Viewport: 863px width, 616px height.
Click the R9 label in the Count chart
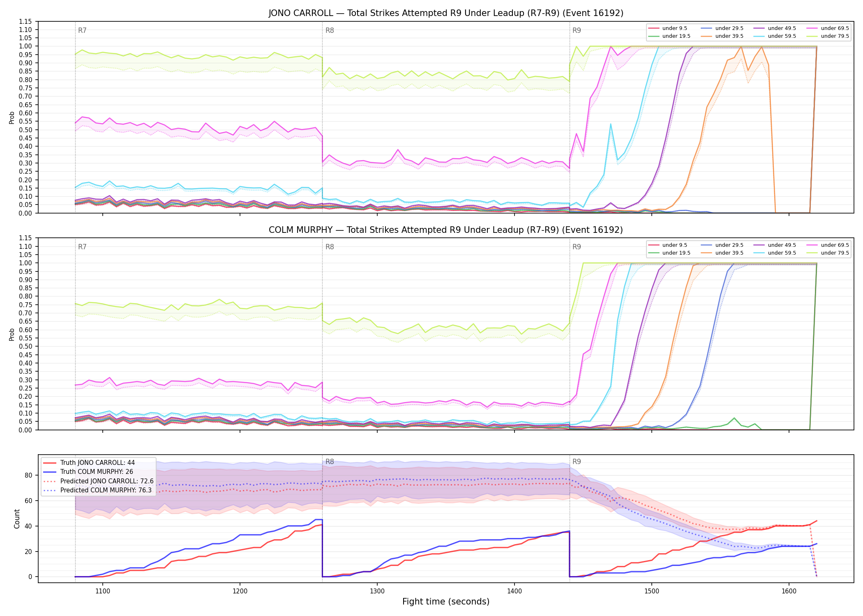(x=577, y=462)
